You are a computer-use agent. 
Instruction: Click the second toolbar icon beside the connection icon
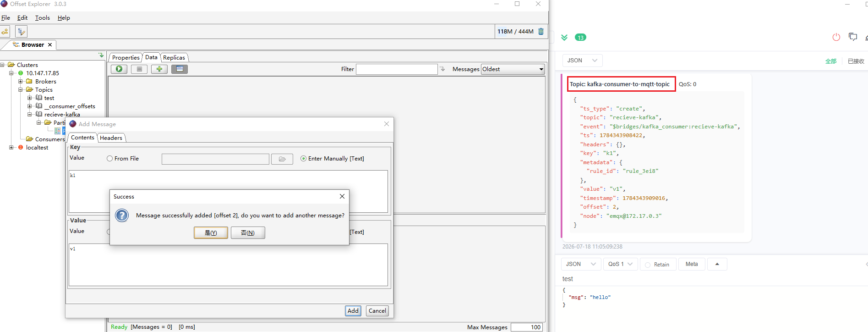coord(21,32)
